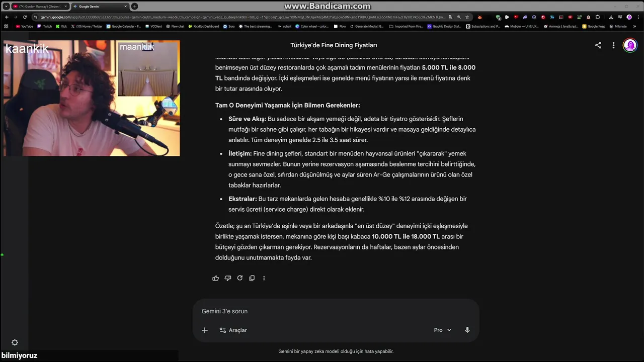Viewport: 644px width, 362px height.
Task: Open Gemini settings gear in the sidebar
Action: [x=15, y=342]
